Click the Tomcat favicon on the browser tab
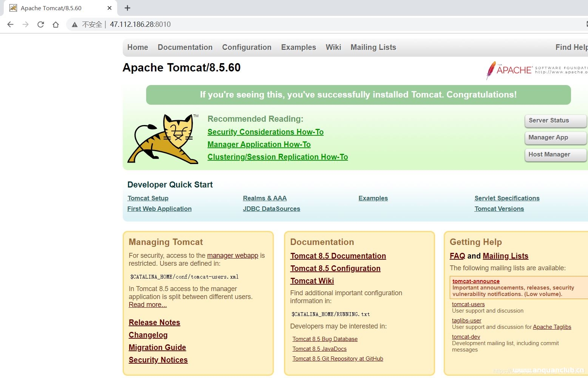This screenshot has height=378, width=588. 13,8
